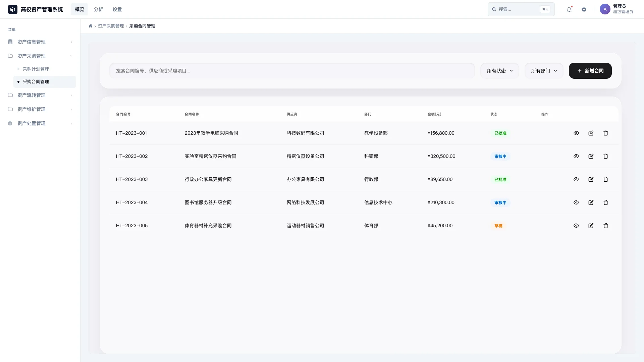Edit contract HT-2023-001
This screenshot has width=644, height=362.
pyautogui.click(x=591, y=133)
